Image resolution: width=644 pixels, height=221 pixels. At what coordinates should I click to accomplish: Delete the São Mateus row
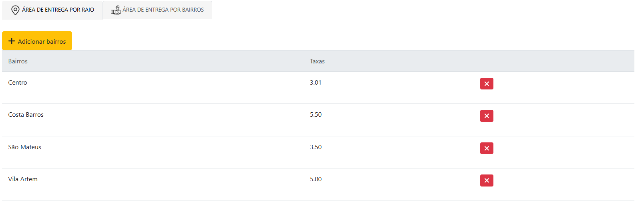point(487,148)
